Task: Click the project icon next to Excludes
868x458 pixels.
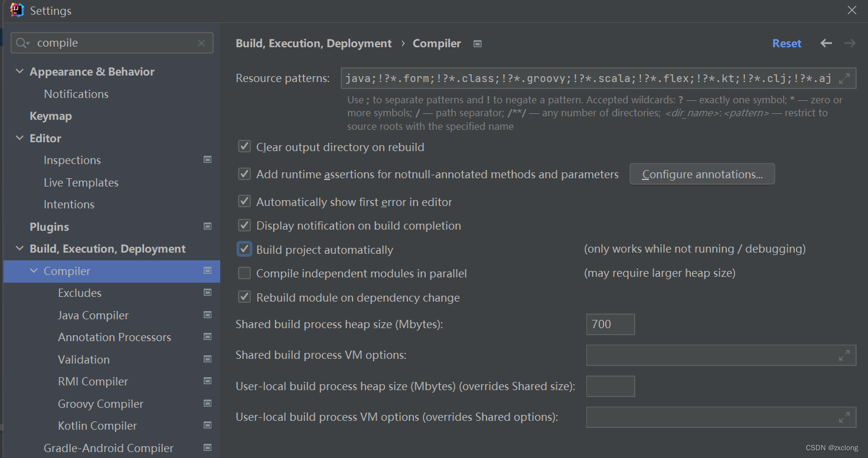Action: (x=207, y=293)
